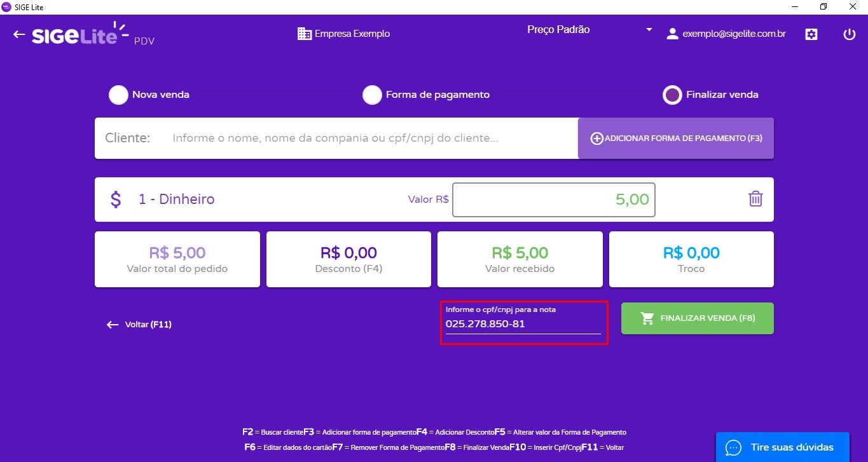Select the Finalizar venda step radio
The image size is (868, 462).
(x=672, y=94)
